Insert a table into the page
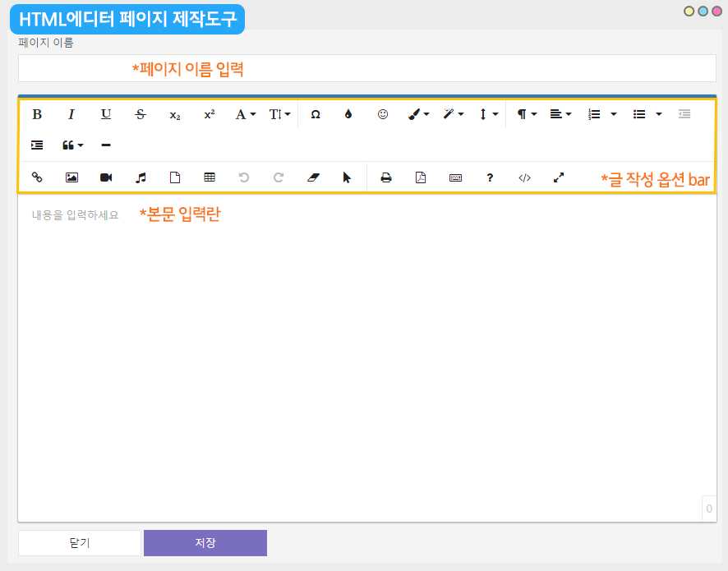The height and width of the screenshot is (571, 728). (x=210, y=177)
